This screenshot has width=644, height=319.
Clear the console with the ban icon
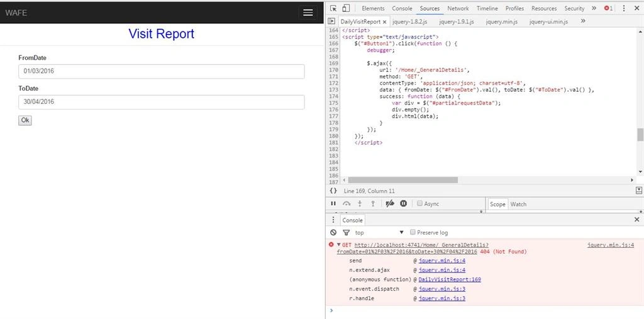(x=333, y=232)
